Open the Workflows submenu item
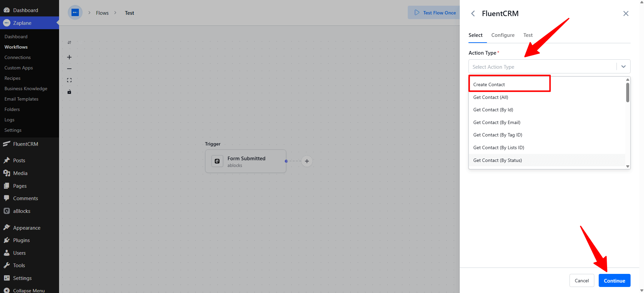 16,47
